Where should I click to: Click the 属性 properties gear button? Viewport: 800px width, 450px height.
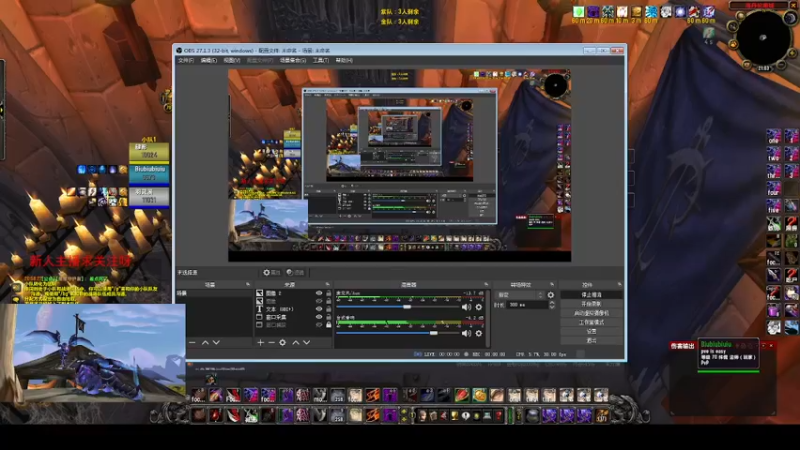tap(271, 272)
